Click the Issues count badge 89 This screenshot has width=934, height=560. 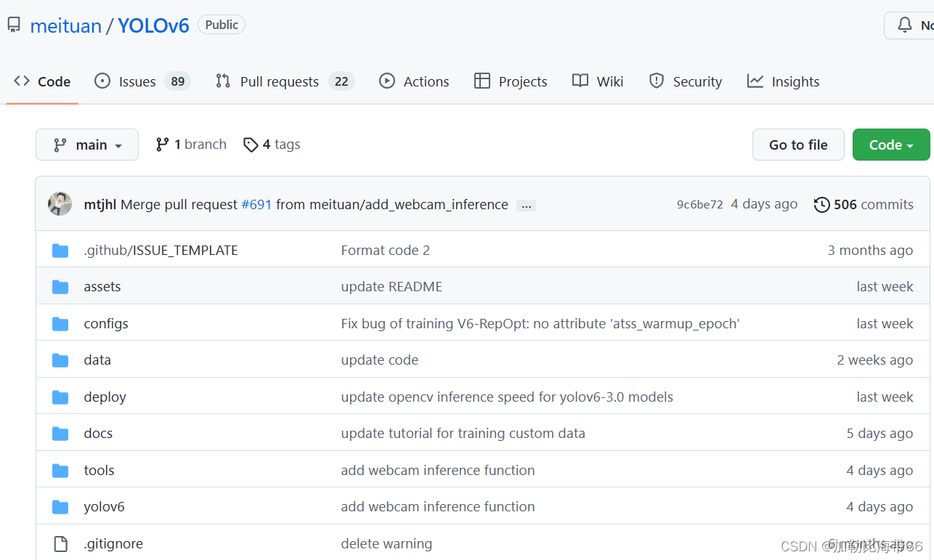point(177,81)
